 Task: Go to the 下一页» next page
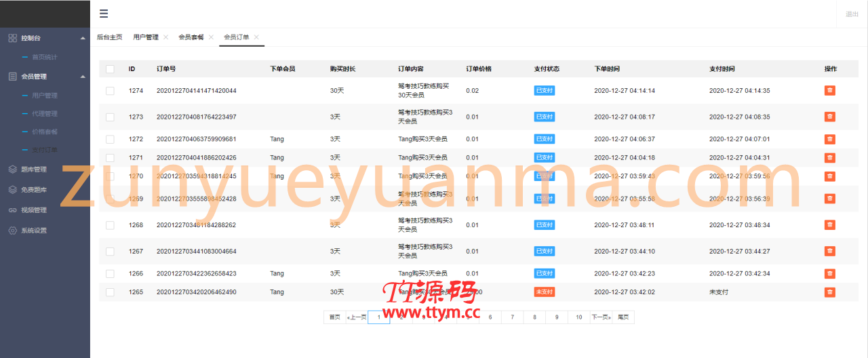click(601, 317)
